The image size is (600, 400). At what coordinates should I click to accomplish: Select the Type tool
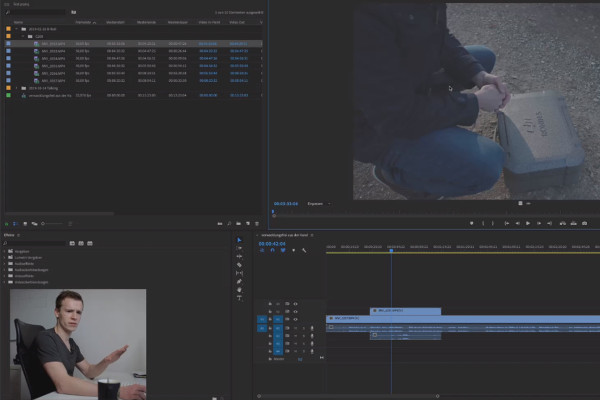point(239,298)
